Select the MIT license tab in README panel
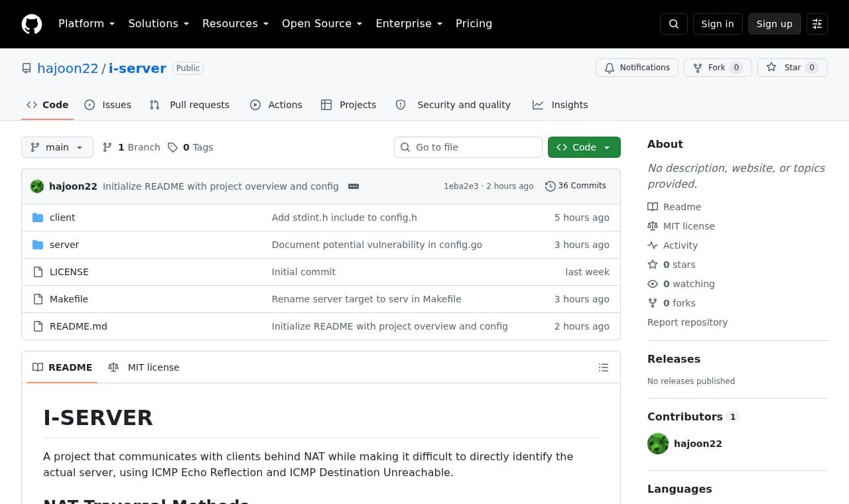 [x=144, y=367]
